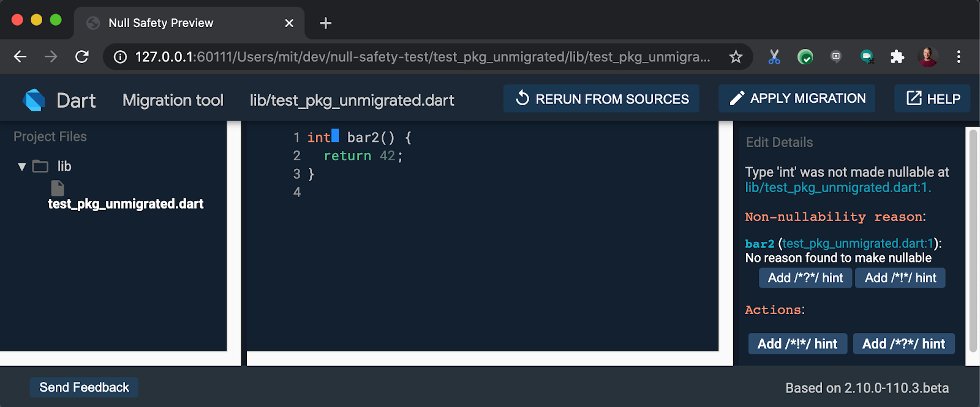The width and height of the screenshot is (980, 407).
Task: Follow the lib/test_pkg_unmigrated.dart:1 link
Action: point(837,188)
